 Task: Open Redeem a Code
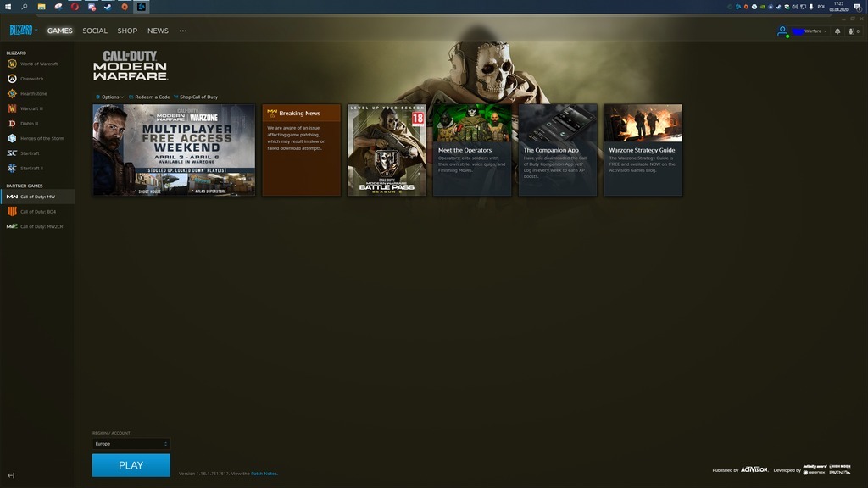(x=149, y=97)
